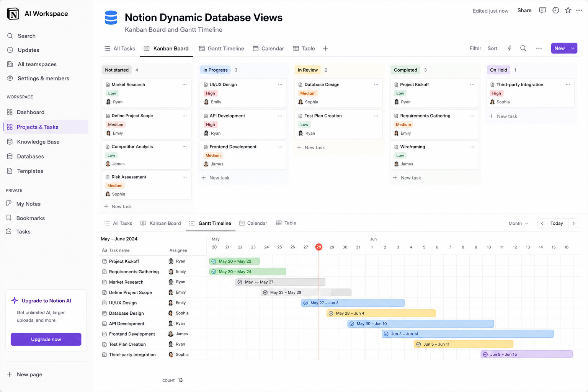Image resolution: width=588 pixels, height=392 pixels.
Task: Open the Completed group header
Action: point(405,70)
